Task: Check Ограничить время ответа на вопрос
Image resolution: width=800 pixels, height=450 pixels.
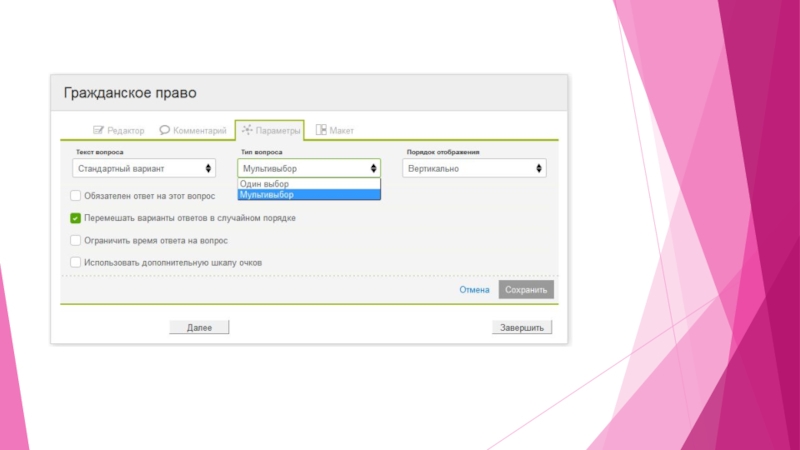Action: pyautogui.click(x=76, y=240)
